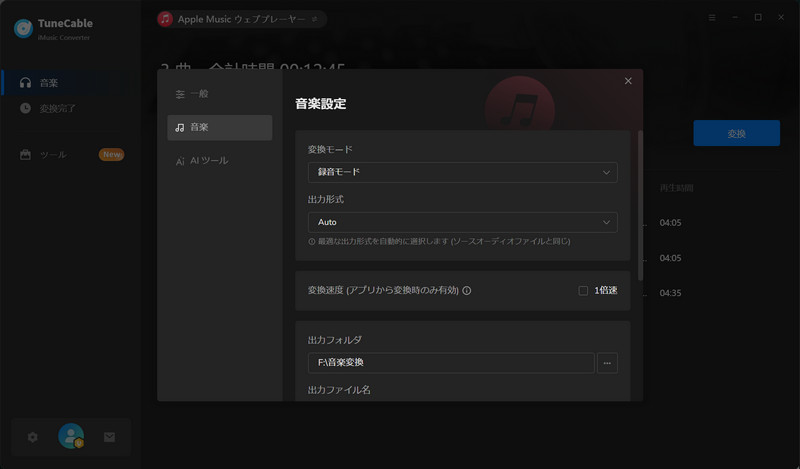Open the mail envelope icon
The width and height of the screenshot is (800, 469).
click(x=109, y=437)
